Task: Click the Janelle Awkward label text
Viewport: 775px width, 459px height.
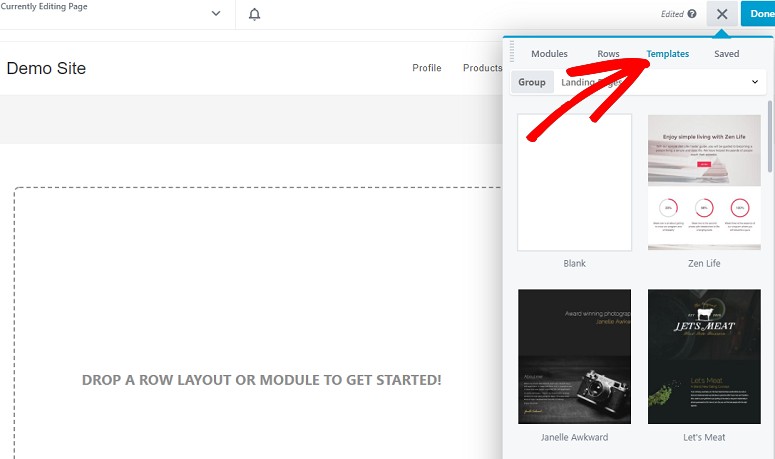Action: click(574, 437)
